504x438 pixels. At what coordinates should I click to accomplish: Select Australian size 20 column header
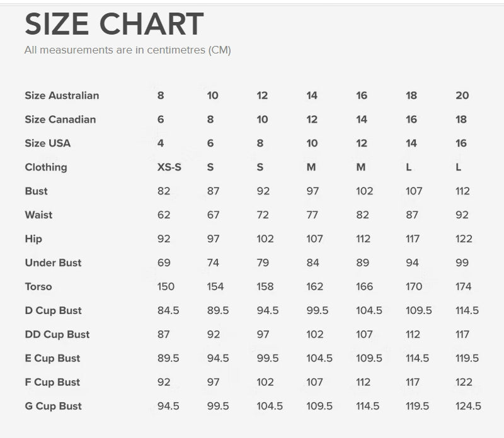pos(462,96)
